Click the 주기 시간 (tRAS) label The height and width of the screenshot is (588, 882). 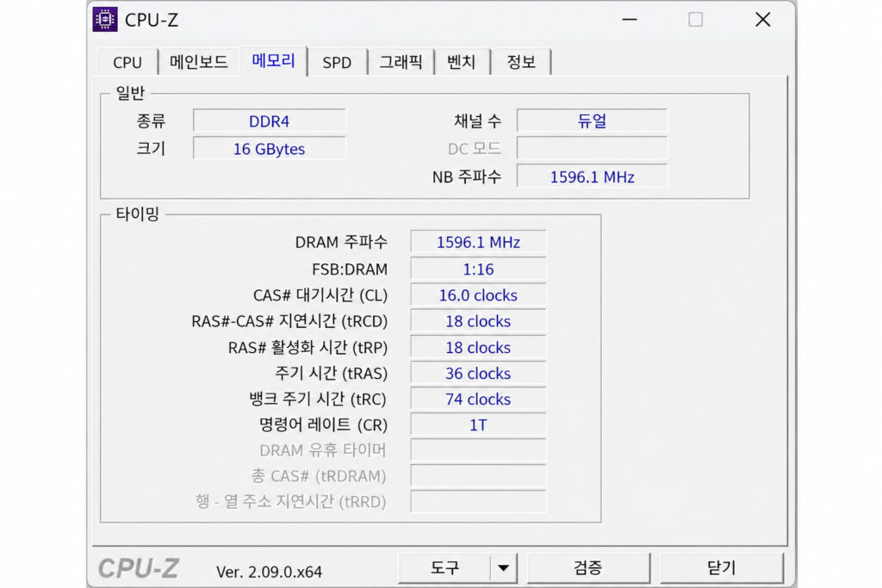click(332, 374)
